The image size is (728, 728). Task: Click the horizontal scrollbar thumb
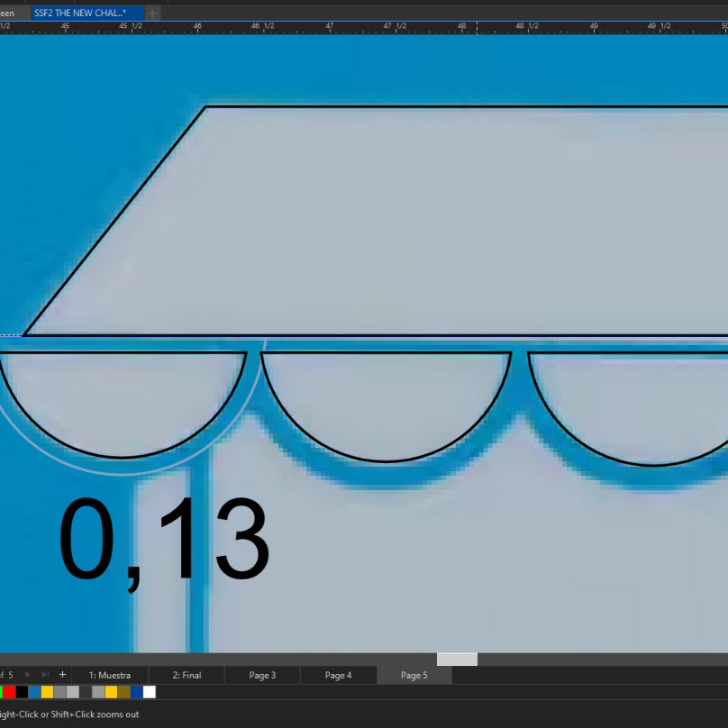pyautogui.click(x=457, y=660)
